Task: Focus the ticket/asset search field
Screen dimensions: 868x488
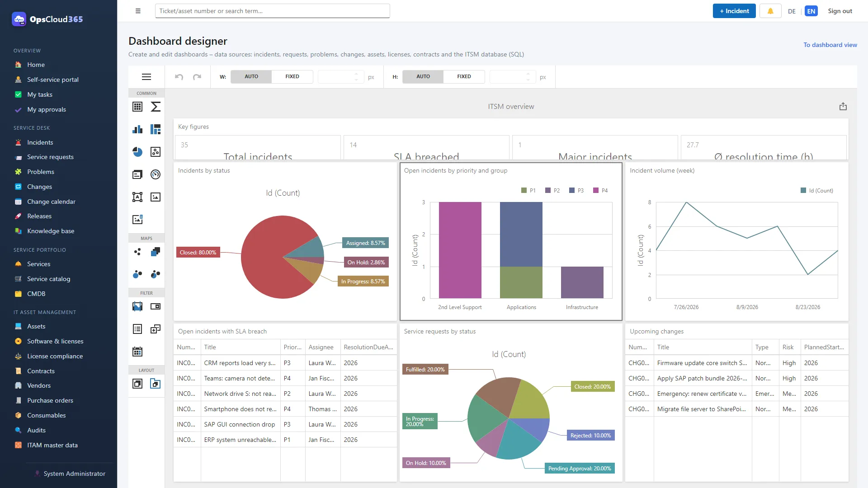Action: pyautogui.click(x=272, y=11)
